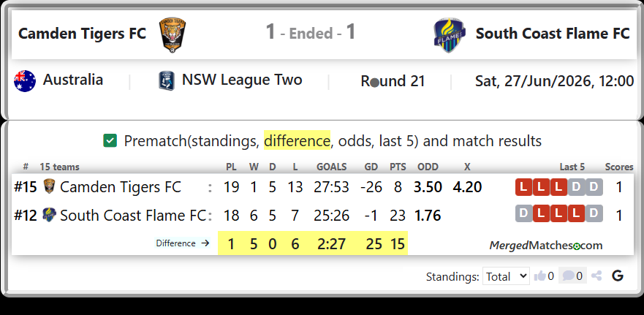Open the Standings Total dropdown
Viewport: 644px width, 315px height.
[506, 276]
